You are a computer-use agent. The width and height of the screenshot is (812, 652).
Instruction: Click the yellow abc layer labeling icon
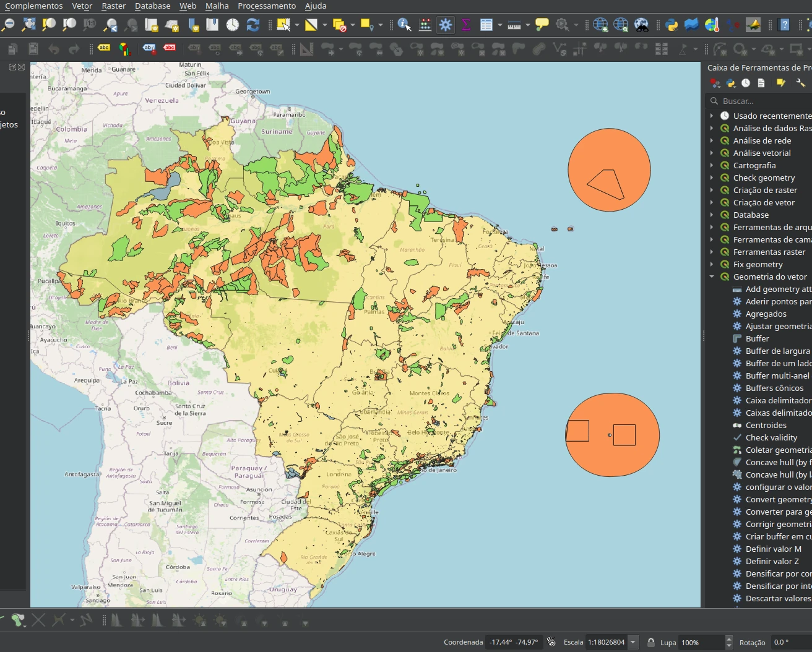click(104, 48)
